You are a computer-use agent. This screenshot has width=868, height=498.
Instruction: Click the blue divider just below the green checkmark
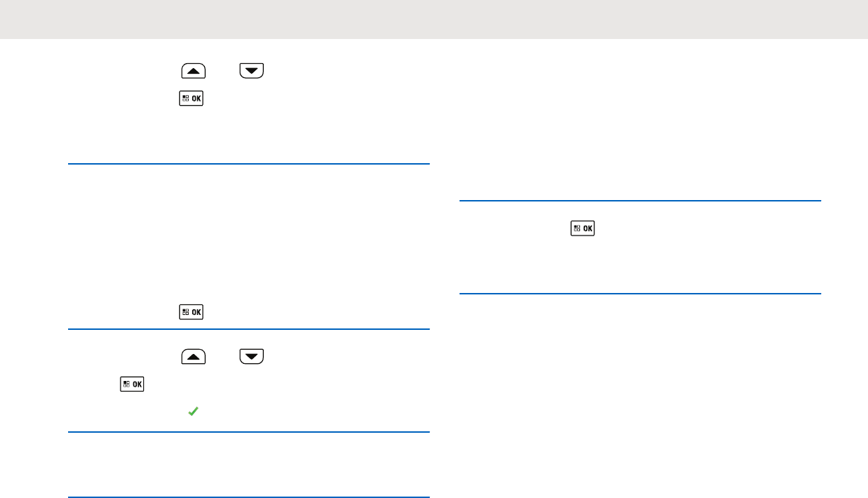249,432
